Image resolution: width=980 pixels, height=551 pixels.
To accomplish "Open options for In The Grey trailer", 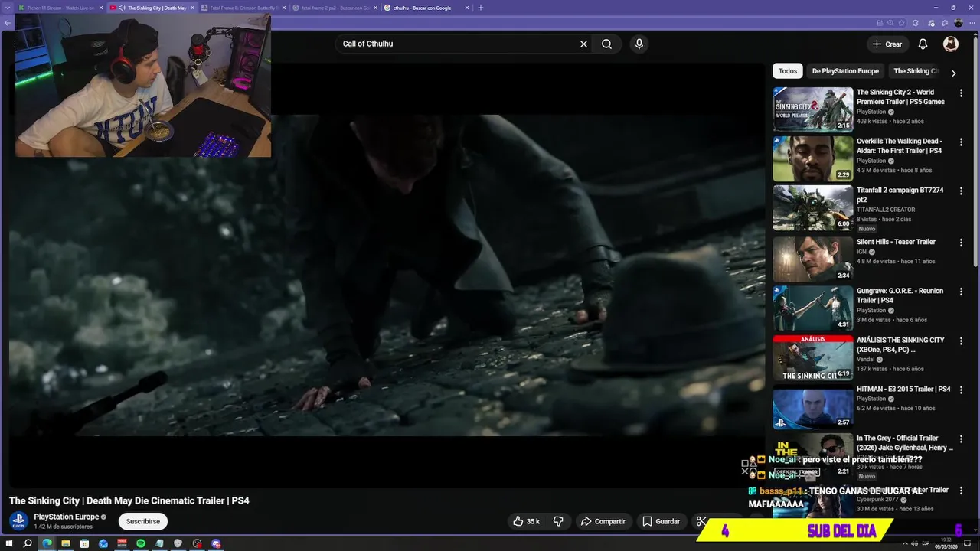I will click(x=961, y=439).
